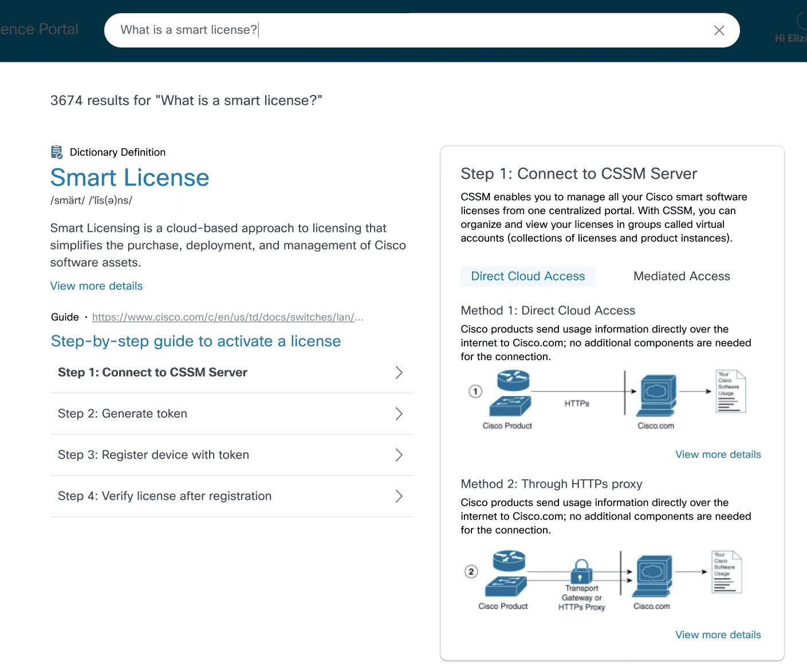The height and width of the screenshot is (672, 807).
Task: Click the "Method 2: Through HTTPs proxy" heading
Action: point(552,484)
